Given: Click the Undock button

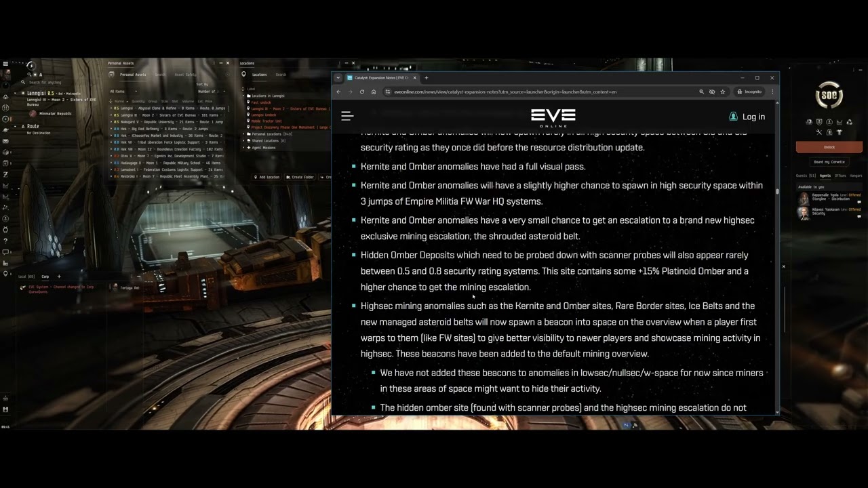Looking at the screenshot, I should [x=829, y=147].
